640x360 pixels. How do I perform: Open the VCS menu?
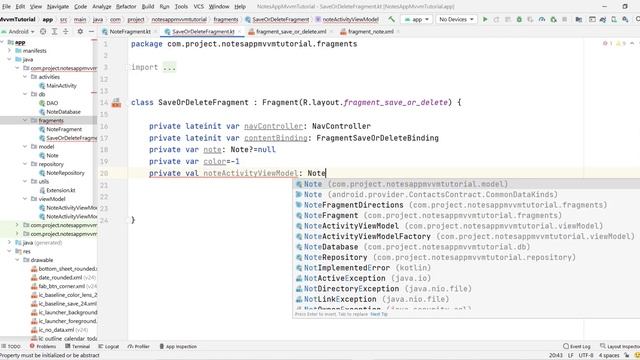click(x=198, y=7)
